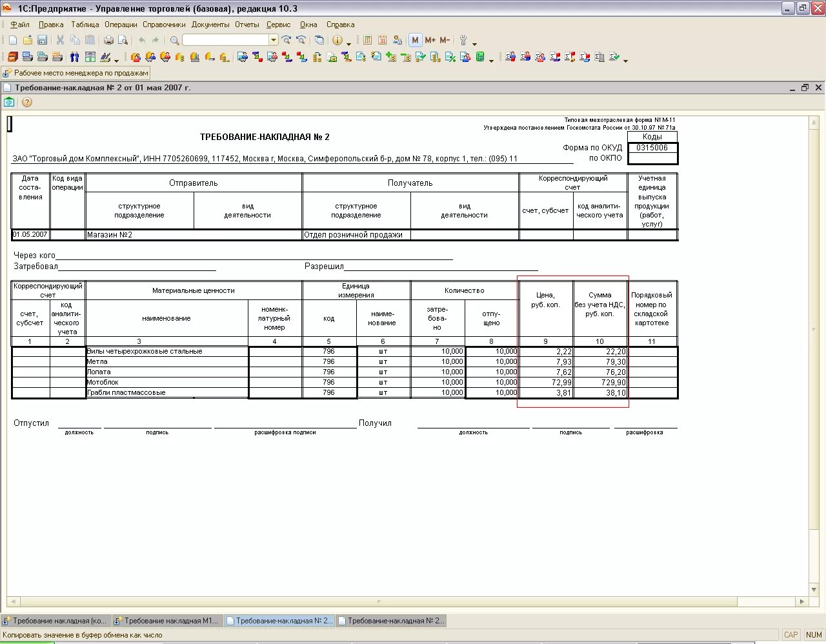Click the Find previous icon
Viewport: 826px width, 644px height.
pos(301,40)
